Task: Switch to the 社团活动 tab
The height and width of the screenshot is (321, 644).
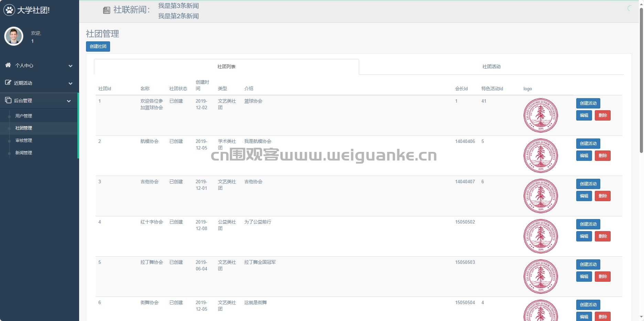Action: 491,66
